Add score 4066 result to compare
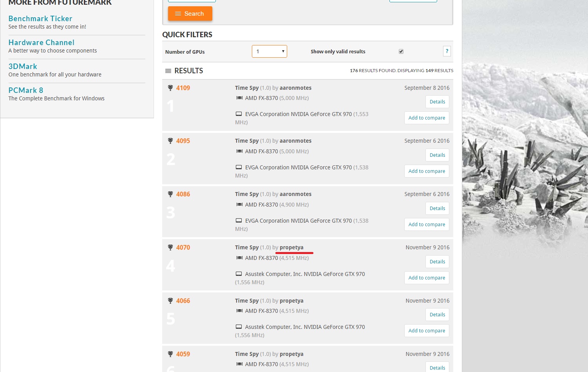Screen dimensions: 588x372 (x=427, y=331)
